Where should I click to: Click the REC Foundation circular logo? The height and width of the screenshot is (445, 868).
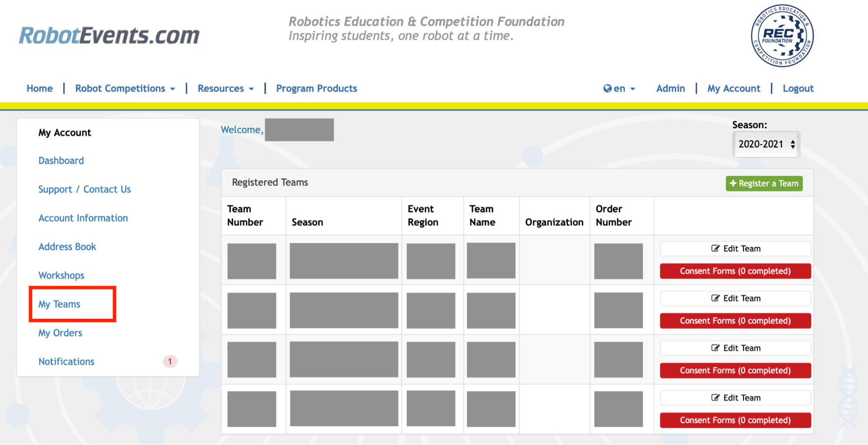(782, 36)
